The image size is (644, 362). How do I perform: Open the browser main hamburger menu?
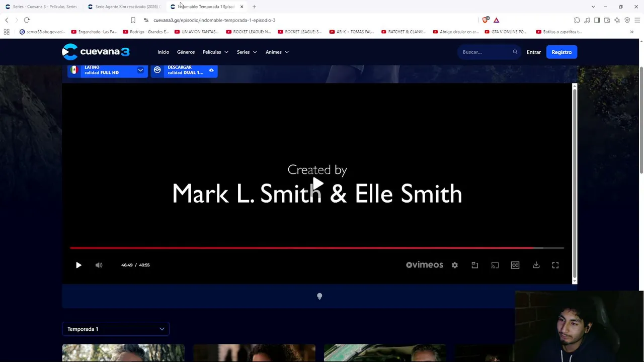[x=637, y=20]
